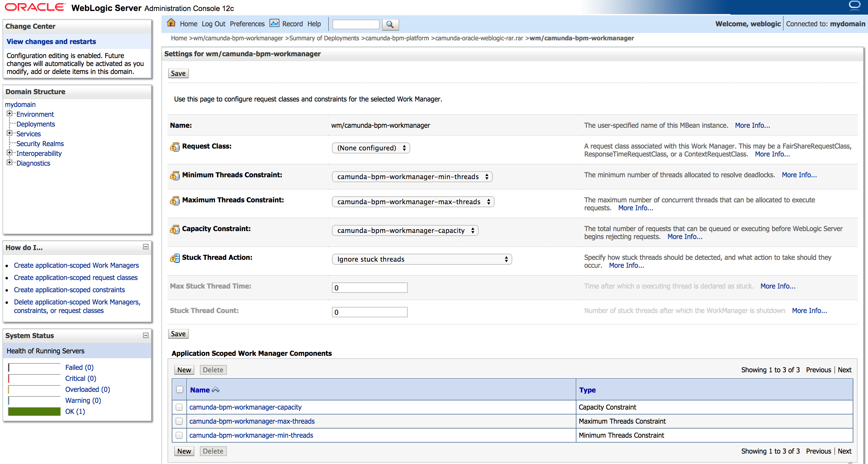Viewport: 868px width, 464px height.
Task: Select Security Realms in Domain Structure
Action: [40, 144]
